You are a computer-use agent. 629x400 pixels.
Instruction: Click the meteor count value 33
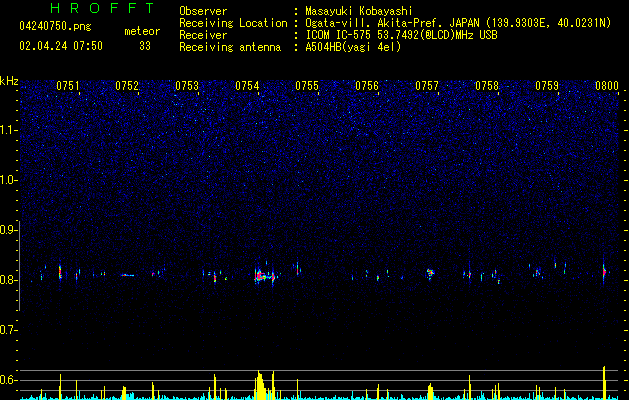(x=145, y=46)
